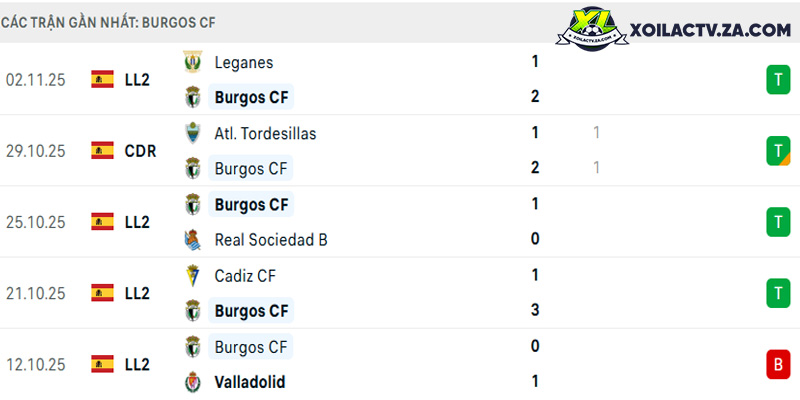Select the 25.10.25 match date

(x=36, y=222)
